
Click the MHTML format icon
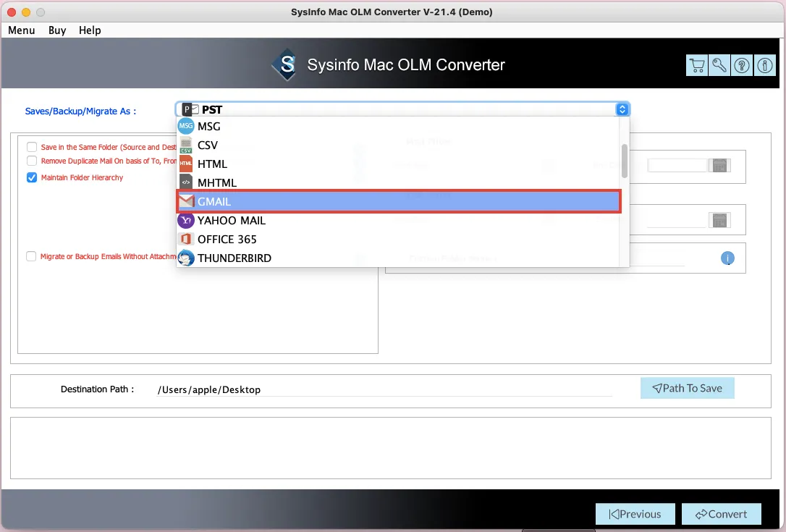tap(186, 182)
